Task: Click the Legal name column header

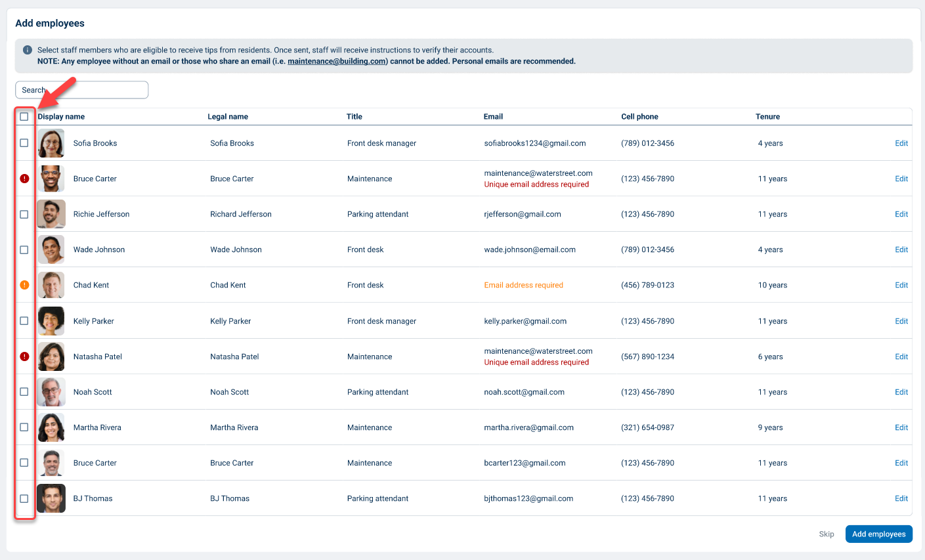Action: point(228,117)
